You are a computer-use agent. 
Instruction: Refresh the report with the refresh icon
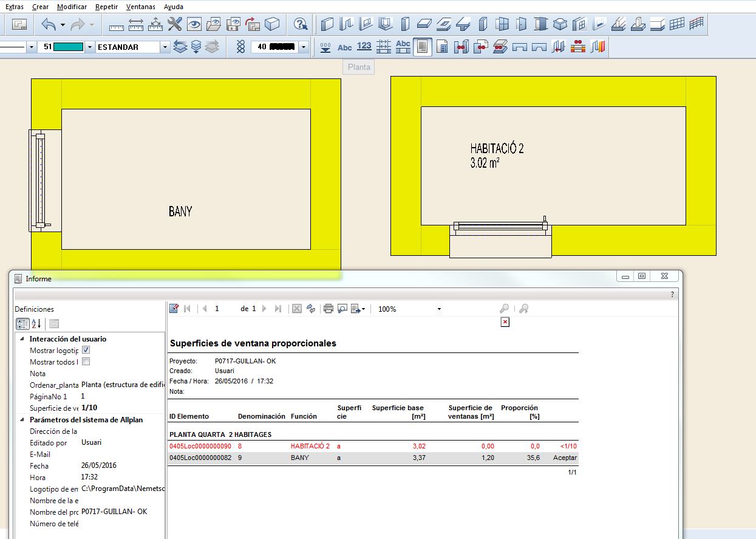(x=312, y=309)
